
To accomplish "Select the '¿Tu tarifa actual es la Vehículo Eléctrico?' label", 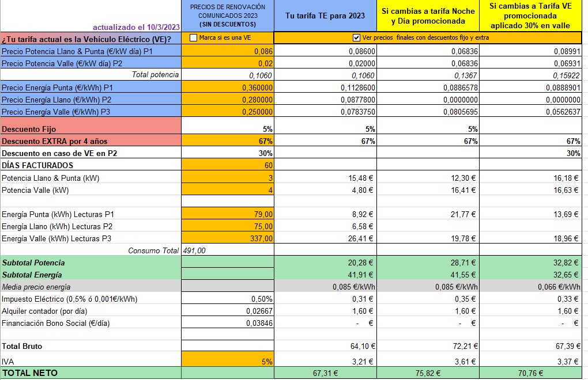I will point(86,39).
